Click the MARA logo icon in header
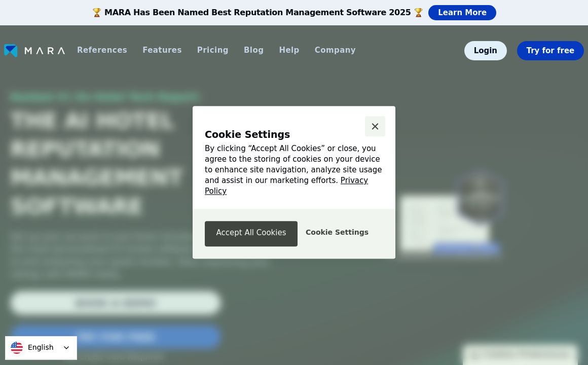This screenshot has height=365, width=588. pos(11,51)
